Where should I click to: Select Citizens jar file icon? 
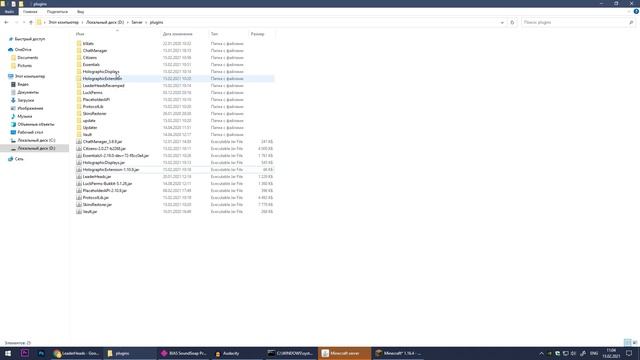tap(79, 149)
